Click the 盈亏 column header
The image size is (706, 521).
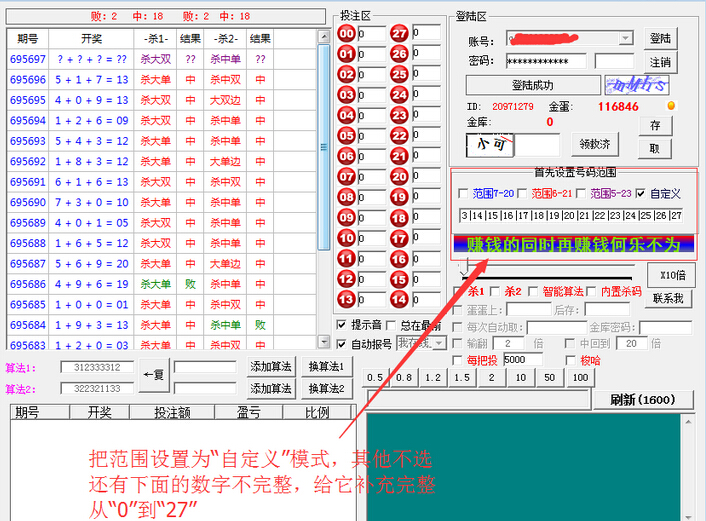point(249,412)
